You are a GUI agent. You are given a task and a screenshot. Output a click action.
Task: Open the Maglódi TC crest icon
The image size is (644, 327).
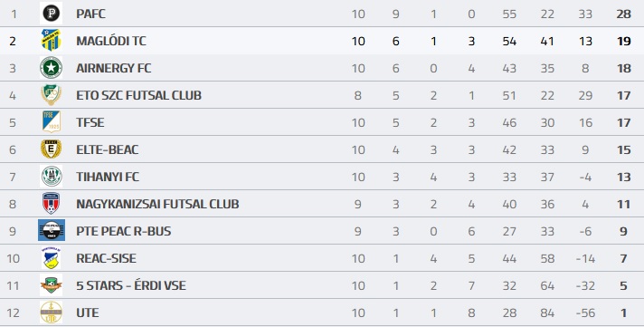pyautogui.click(x=52, y=41)
